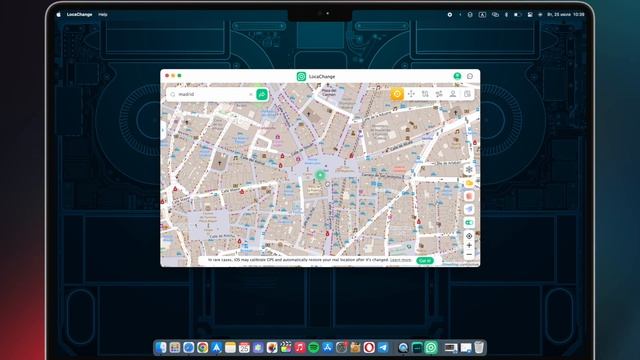The image size is (640, 360).
Task: Open the yellow favorites folder icon
Action: pos(469,183)
